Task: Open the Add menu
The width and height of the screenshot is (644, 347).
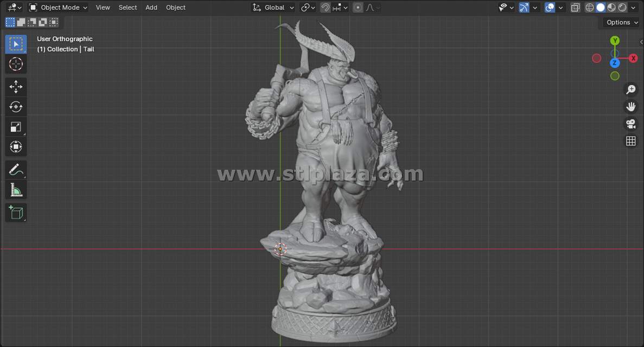Action: [151, 8]
